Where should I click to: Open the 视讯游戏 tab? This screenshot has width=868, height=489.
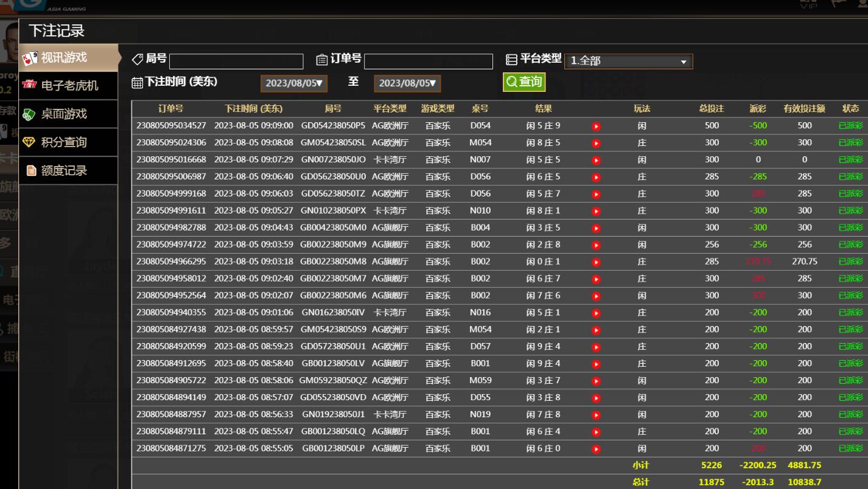68,58
